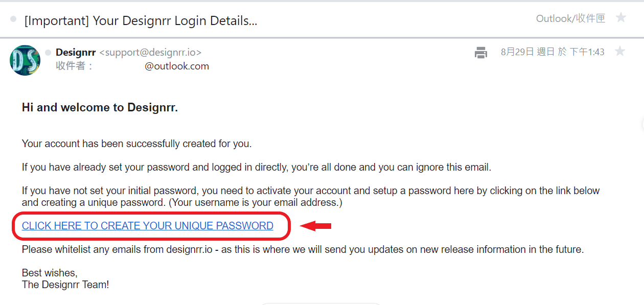Click the partially visible button below the message
This screenshot has height=305, width=644.
click(320, 303)
